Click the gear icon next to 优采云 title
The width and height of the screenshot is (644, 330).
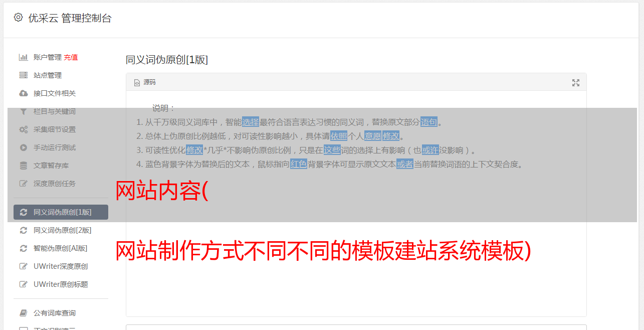click(x=19, y=18)
